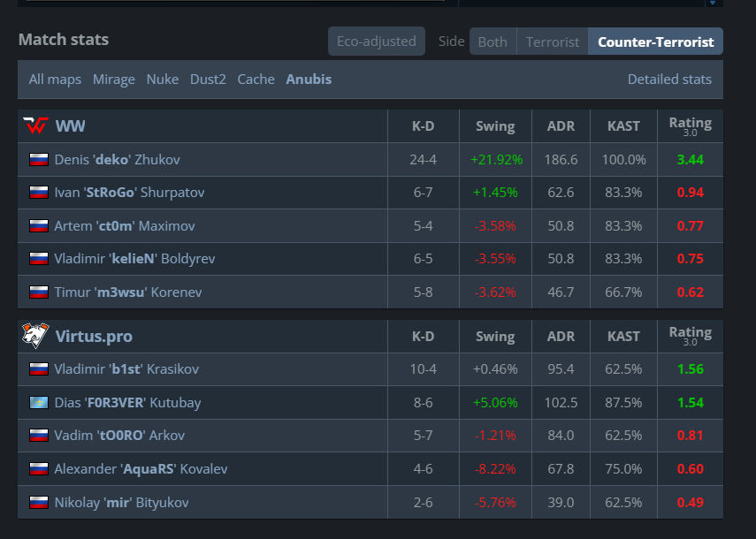Switch to the Nuke map tab
This screenshot has height=539, width=756.
point(163,79)
